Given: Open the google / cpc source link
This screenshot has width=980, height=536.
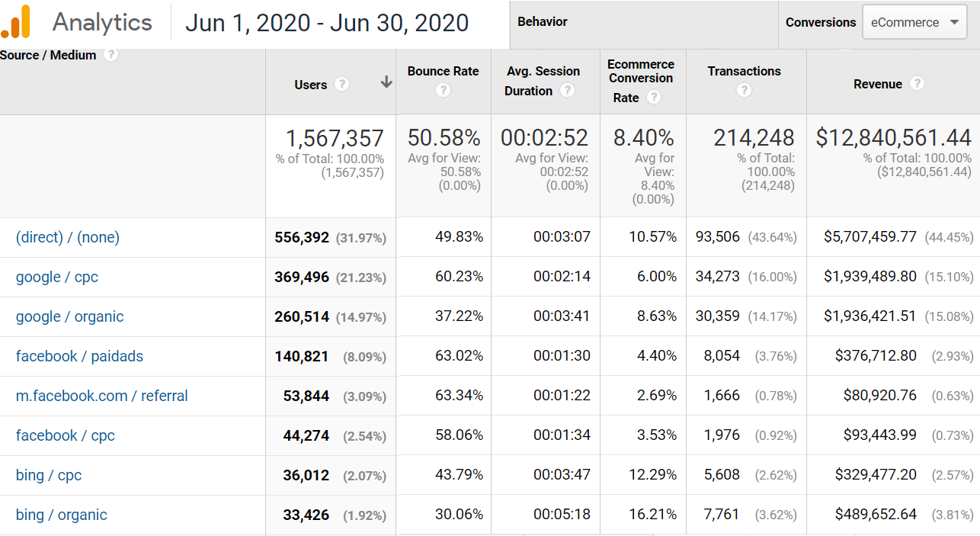Looking at the screenshot, I should (x=57, y=277).
